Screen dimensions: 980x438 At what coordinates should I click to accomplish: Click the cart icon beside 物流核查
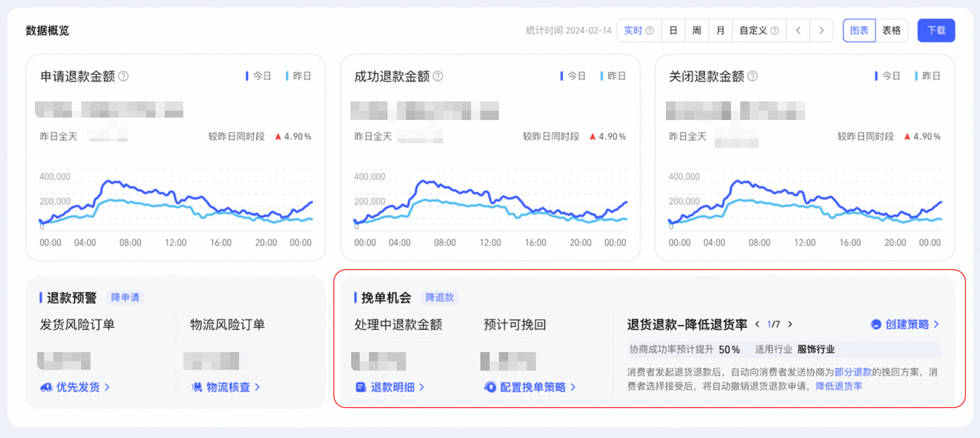pyautogui.click(x=197, y=387)
